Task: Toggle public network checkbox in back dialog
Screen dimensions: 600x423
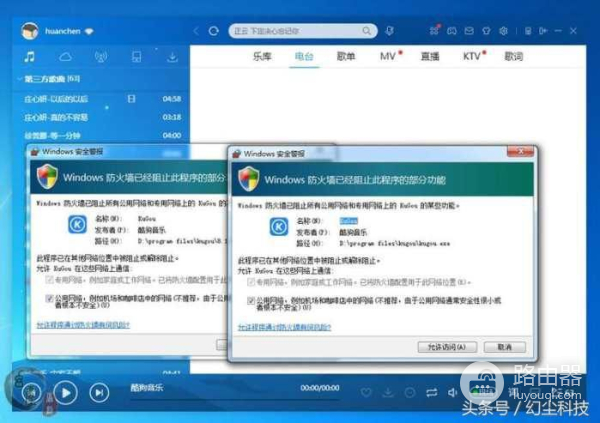Action: (x=49, y=298)
